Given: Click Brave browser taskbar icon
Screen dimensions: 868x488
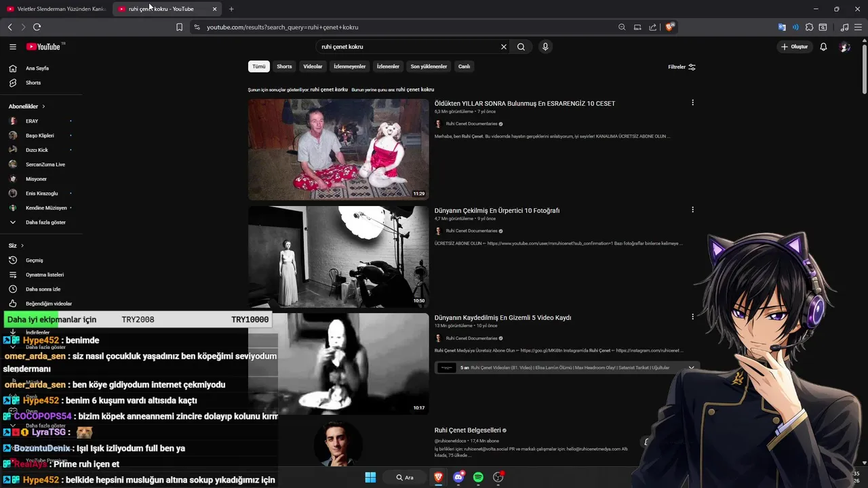Looking at the screenshot, I should [438, 477].
